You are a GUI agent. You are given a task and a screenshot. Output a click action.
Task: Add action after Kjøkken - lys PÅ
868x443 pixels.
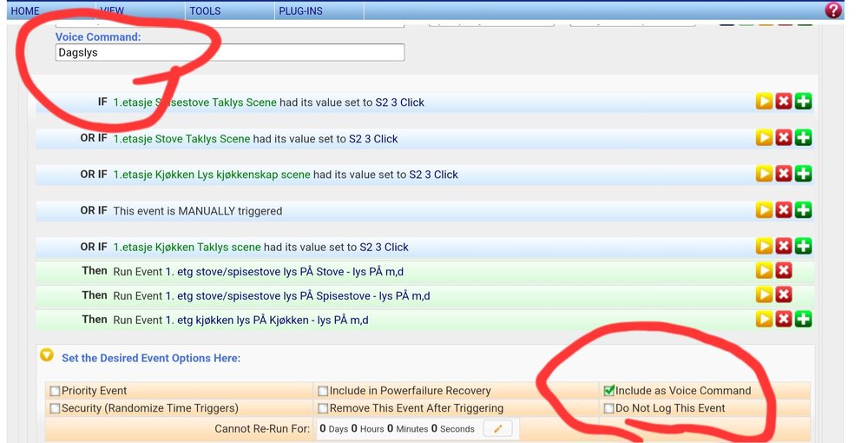804,320
